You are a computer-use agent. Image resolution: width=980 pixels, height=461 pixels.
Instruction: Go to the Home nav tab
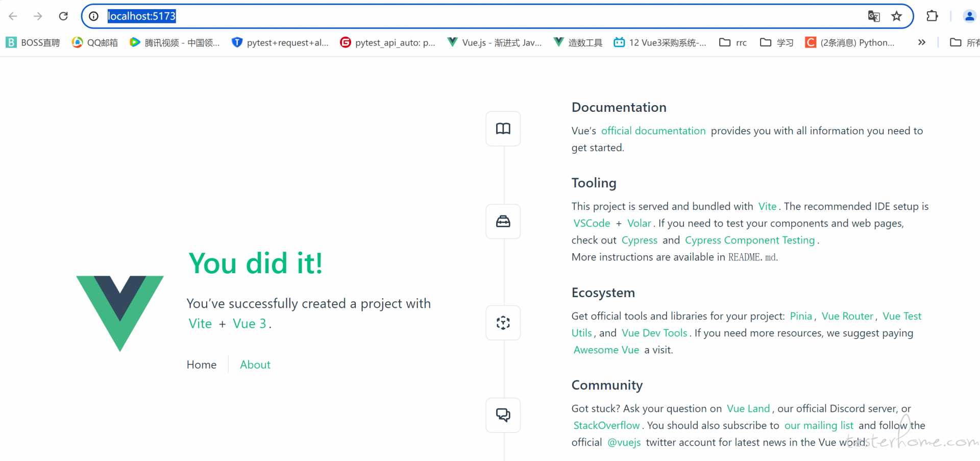[x=202, y=365]
